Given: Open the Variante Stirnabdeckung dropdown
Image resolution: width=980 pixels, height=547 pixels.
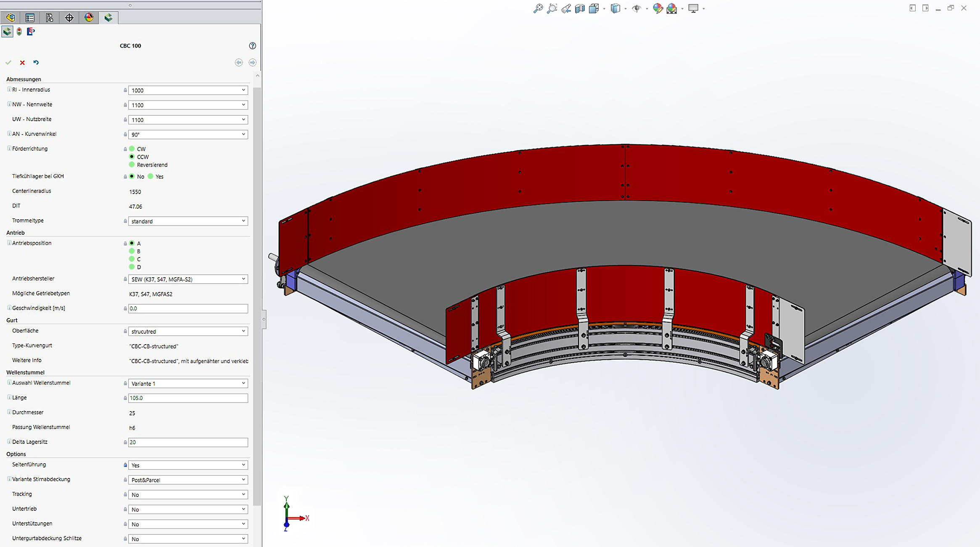Looking at the screenshot, I should click(243, 480).
